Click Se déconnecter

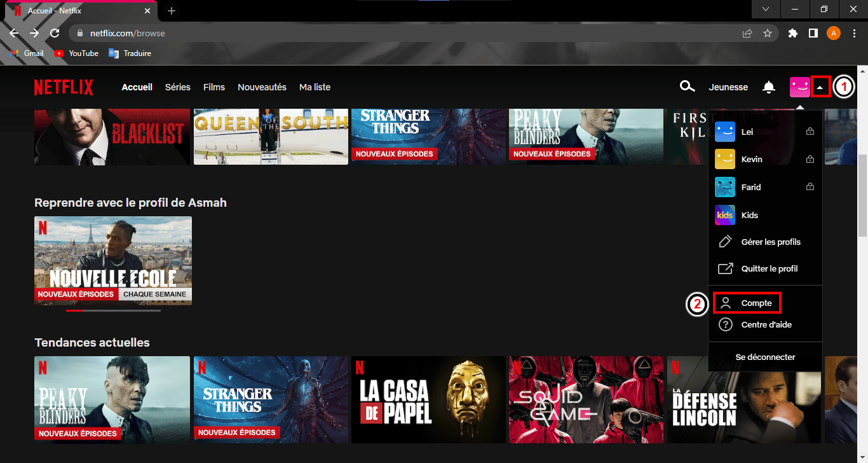(765, 357)
